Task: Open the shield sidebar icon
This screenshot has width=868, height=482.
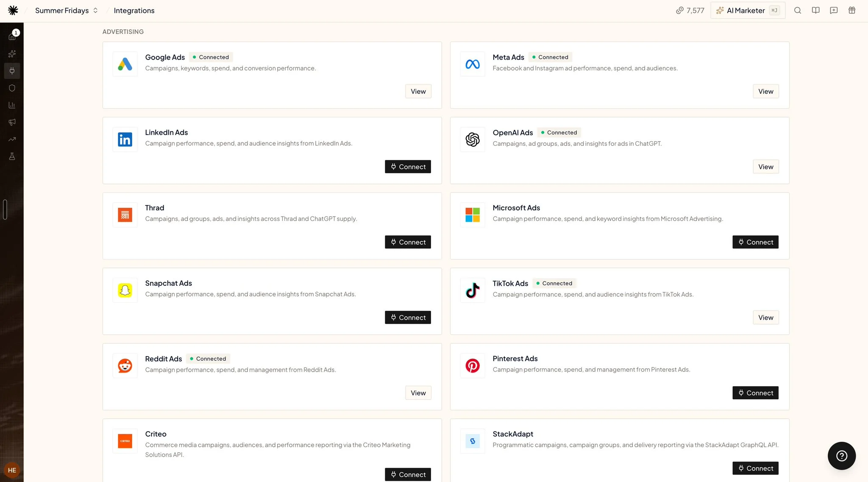Action: point(12,88)
